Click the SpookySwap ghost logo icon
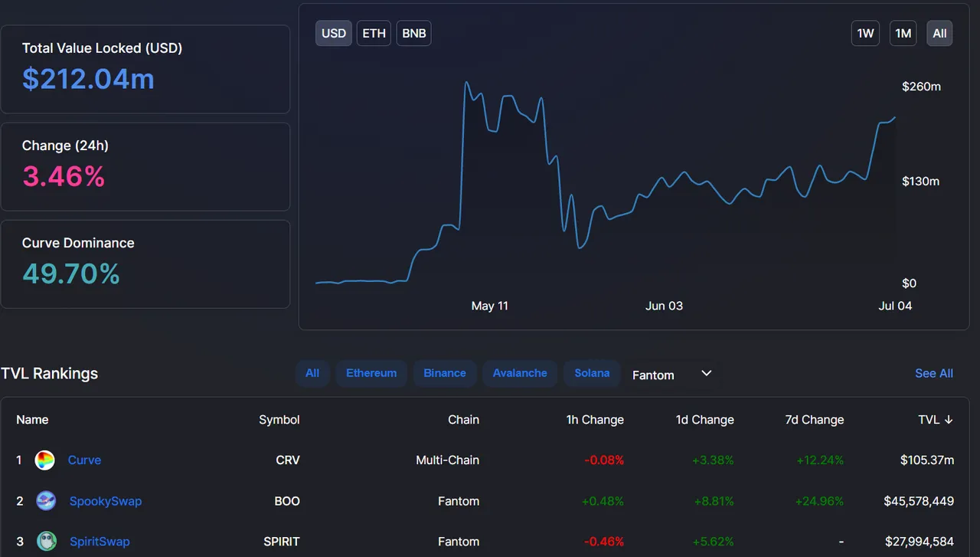The height and width of the screenshot is (557, 980). 46,501
